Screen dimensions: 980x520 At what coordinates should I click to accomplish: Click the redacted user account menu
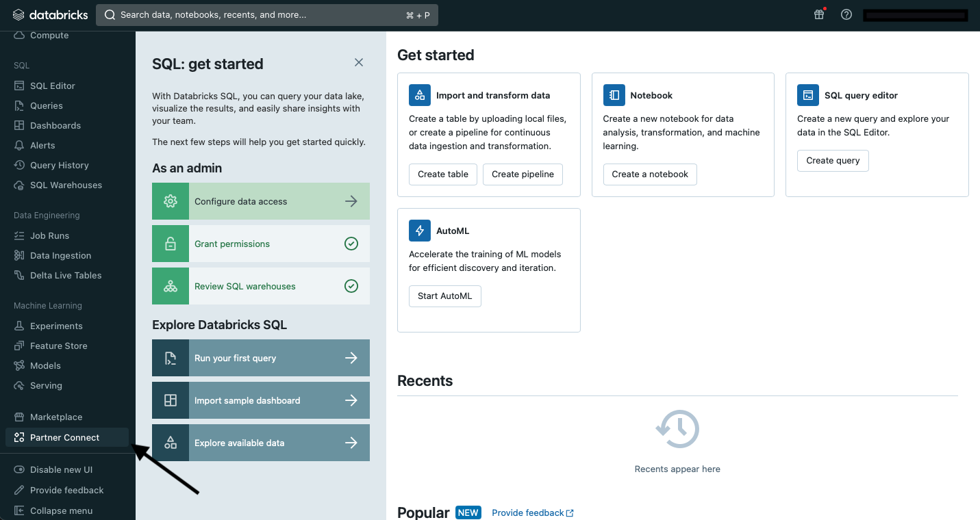point(916,15)
